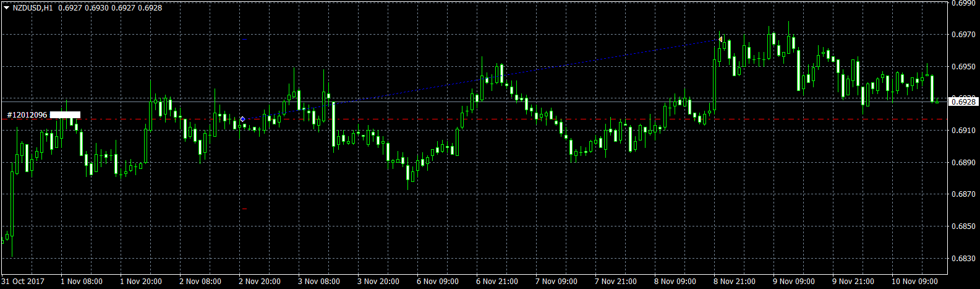Image resolution: width=980 pixels, height=289 pixels.
Task: Click the 6 Nov 09:00 time label
Action: [438, 282]
